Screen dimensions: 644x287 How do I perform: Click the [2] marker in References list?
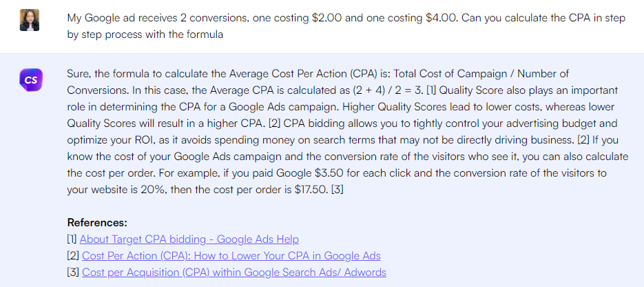(73, 256)
